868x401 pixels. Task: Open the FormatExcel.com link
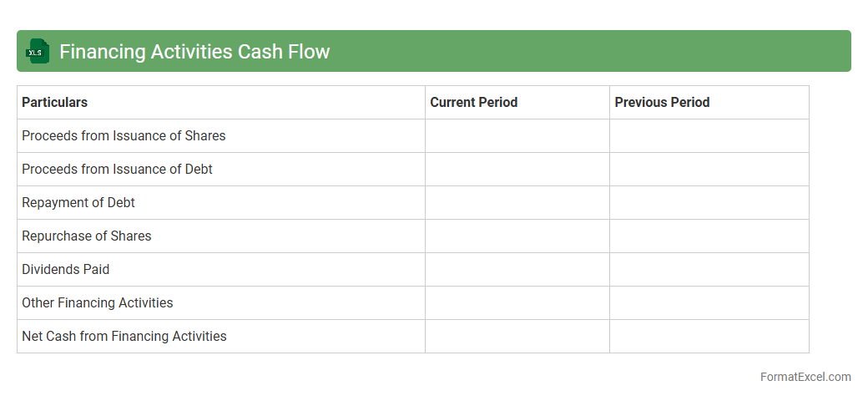pyautogui.click(x=805, y=377)
